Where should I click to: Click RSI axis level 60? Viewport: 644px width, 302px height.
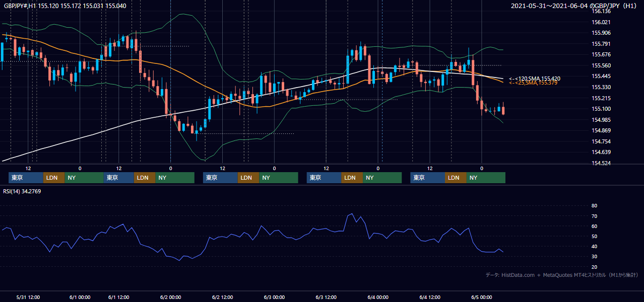(x=594, y=226)
